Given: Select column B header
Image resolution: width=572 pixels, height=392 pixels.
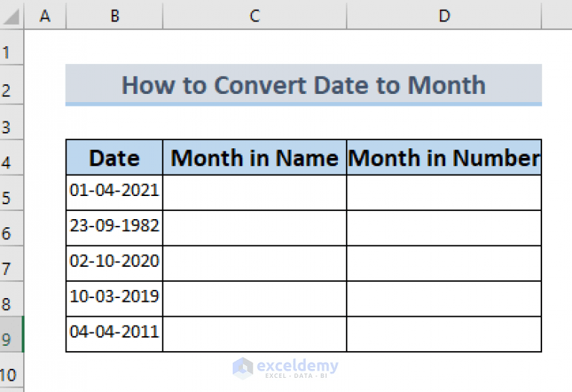Looking at the screenshot, I should tap(115, 16).
